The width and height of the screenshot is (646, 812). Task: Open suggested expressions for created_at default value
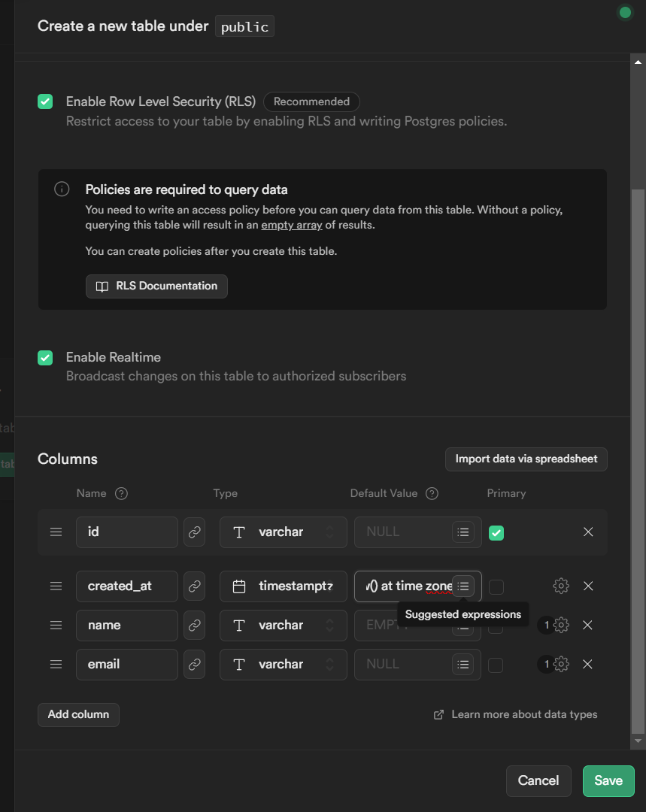(463, 586)
